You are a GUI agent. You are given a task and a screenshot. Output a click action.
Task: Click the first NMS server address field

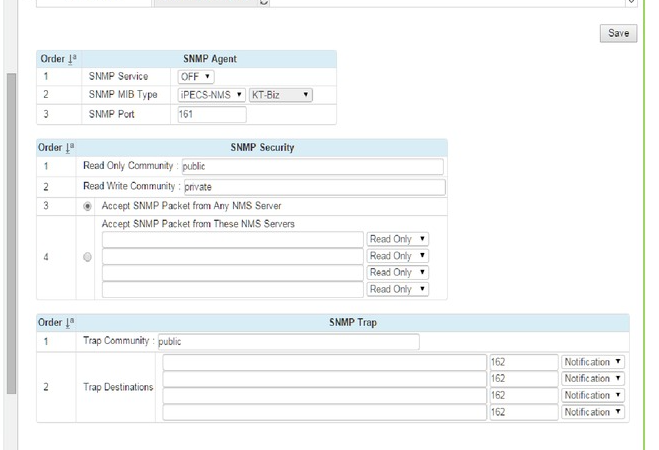pos(233,240)
